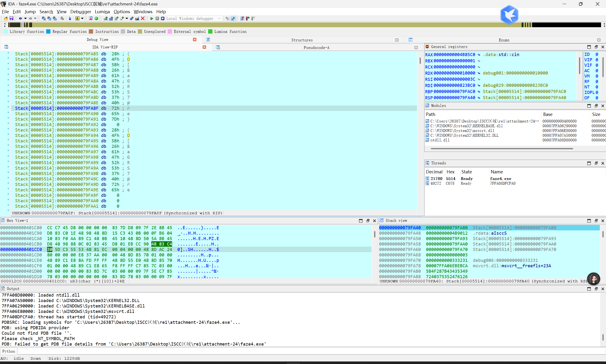Open the Debugger menu
This screenshot has height=364, width=606.
[x=81, y=12]
